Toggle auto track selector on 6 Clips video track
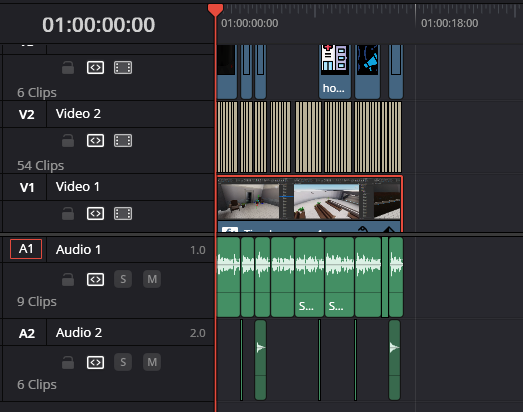This screenshot has width=523, height=412. tap(95, 68)
